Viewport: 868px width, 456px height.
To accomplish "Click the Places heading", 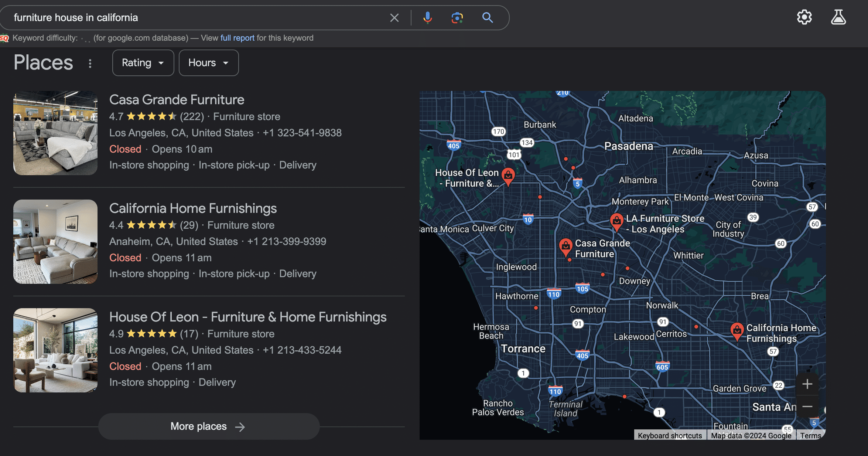I will [x=44, y=62].
